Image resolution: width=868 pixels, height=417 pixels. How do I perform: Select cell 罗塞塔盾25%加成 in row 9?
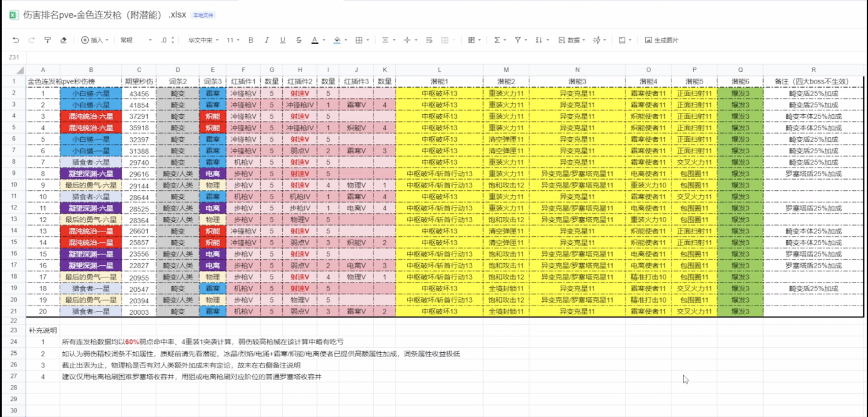click(x=813, y=174)
